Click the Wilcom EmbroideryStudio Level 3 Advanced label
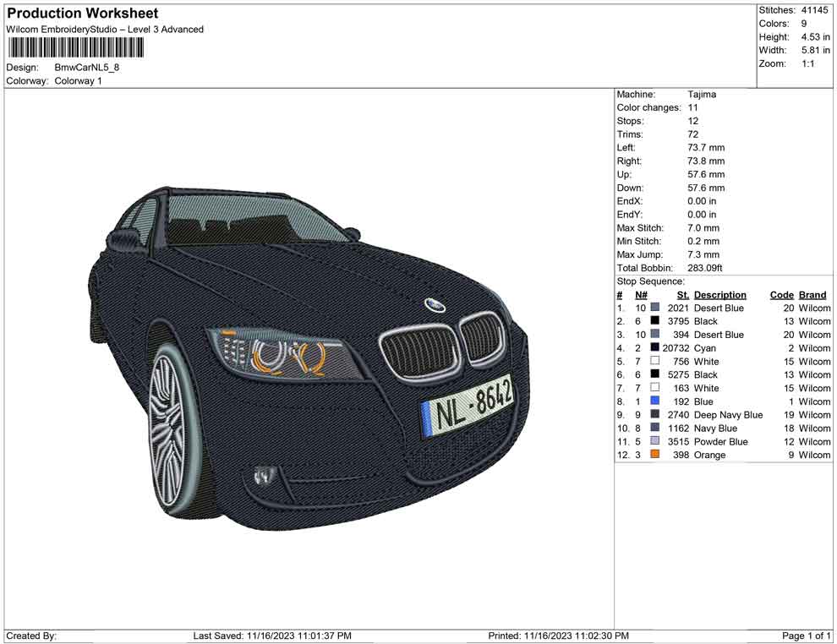The width and height of the screenshot is (837, 644). [104, 29]
